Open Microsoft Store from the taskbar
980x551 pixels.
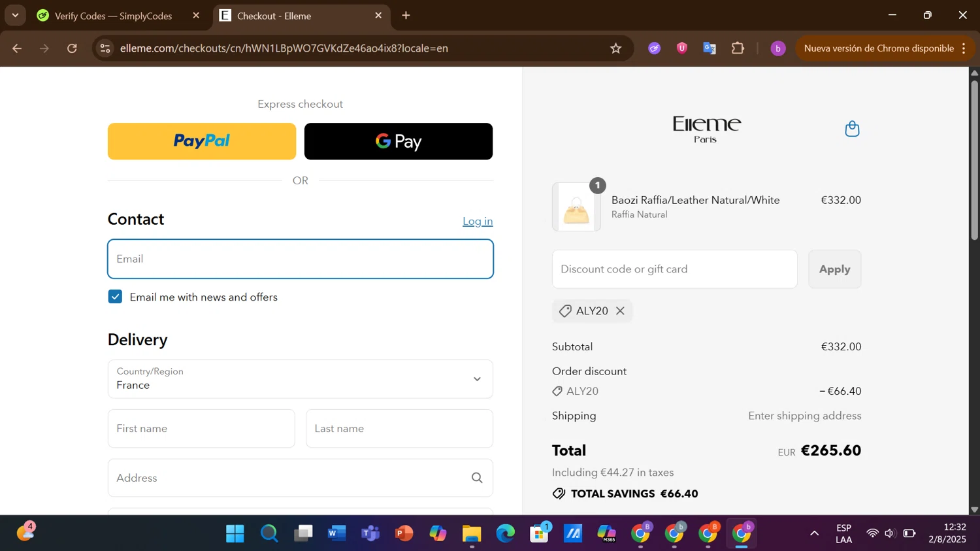(x=540, y=534)
